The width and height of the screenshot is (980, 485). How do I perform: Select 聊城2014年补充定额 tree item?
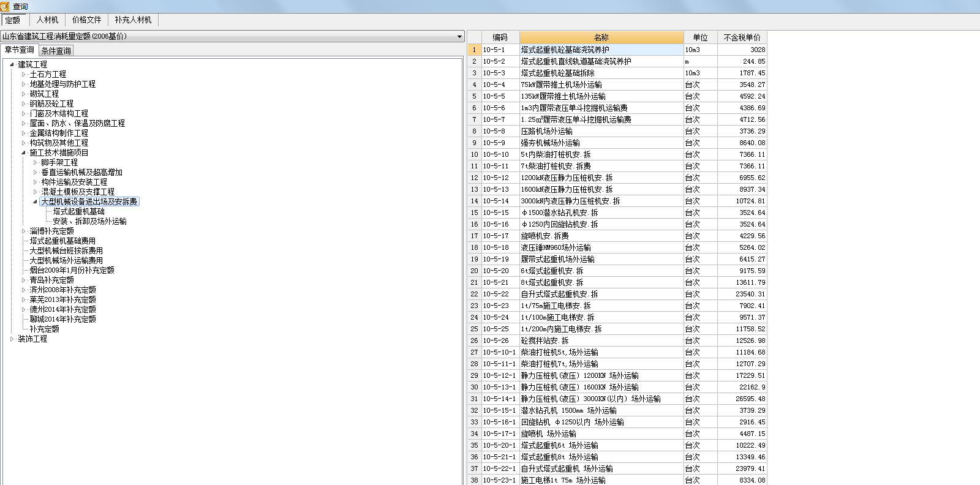(x=62, y=319)
